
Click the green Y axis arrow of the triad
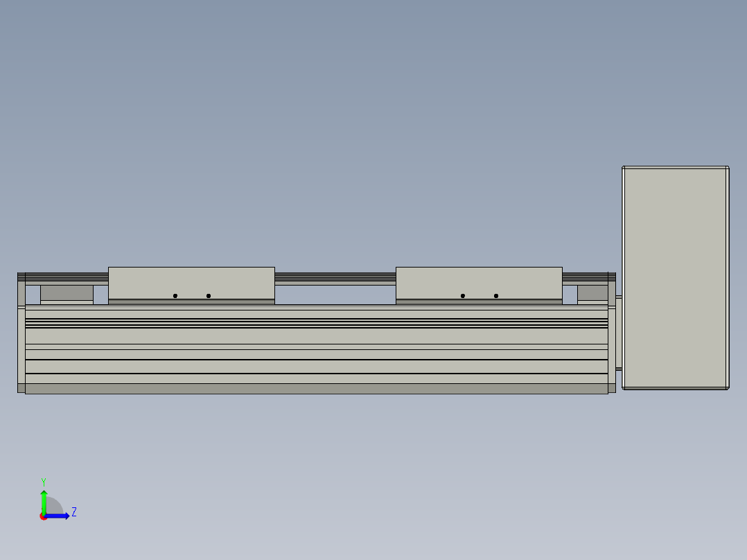click(x=44, y=502)
